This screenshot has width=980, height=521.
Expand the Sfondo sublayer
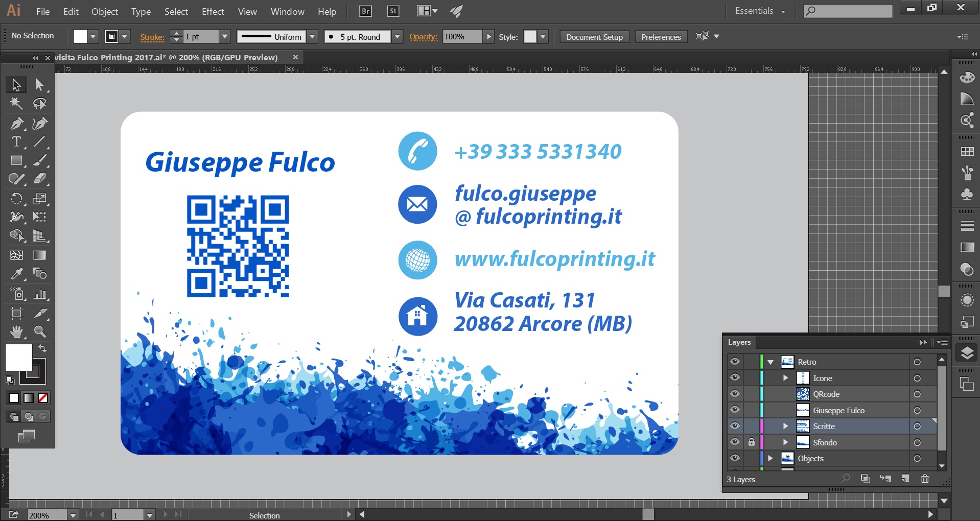tap(786, 442)
